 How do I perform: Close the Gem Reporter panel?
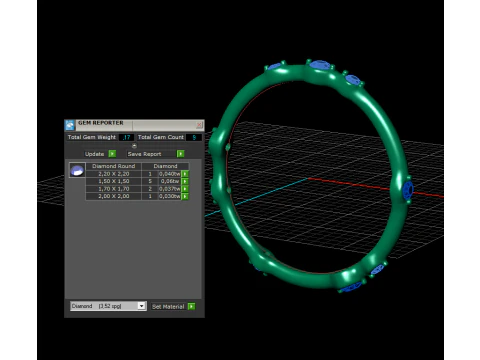click(199, 125)
